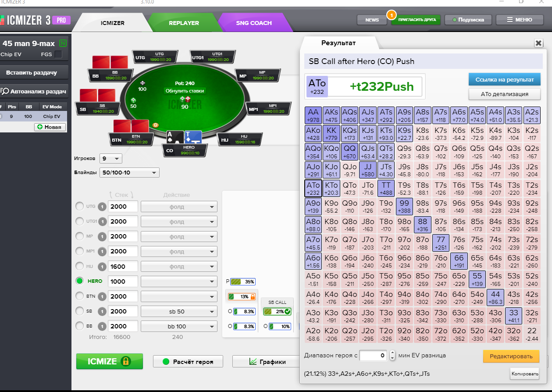Click the ace of spades hero card
This screenshot has width=552, height=392.
click(x=175, y=137)
